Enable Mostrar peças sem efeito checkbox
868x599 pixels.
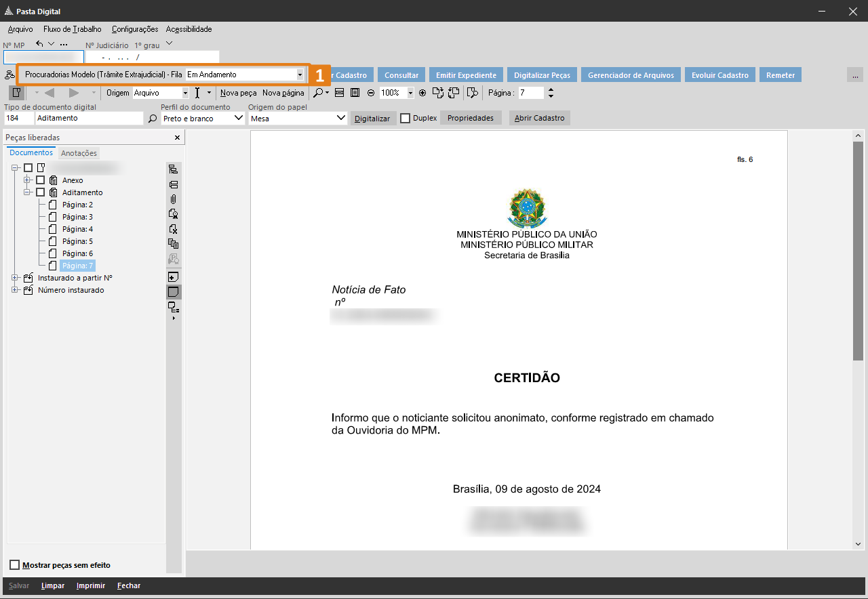(15, 565)
